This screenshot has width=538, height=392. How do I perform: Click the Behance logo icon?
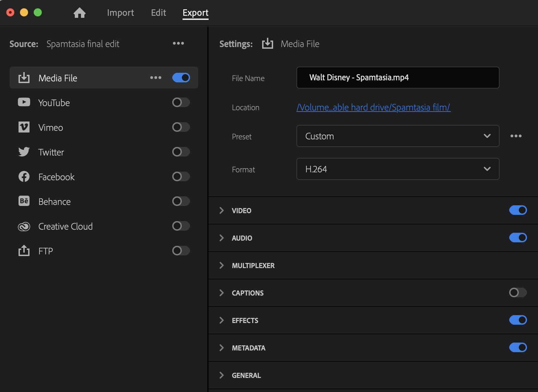pyautogui.click(x=24, y=201)
